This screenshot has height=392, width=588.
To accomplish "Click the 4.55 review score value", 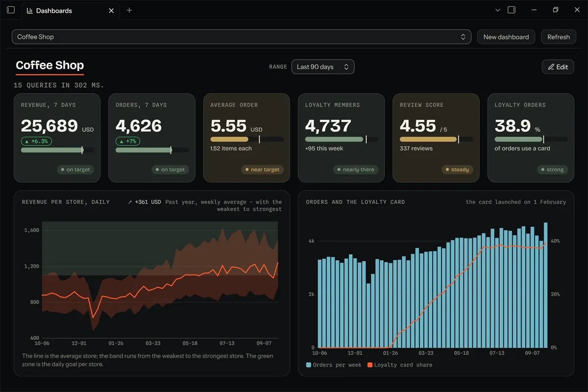I will click(x=418, y=126).
